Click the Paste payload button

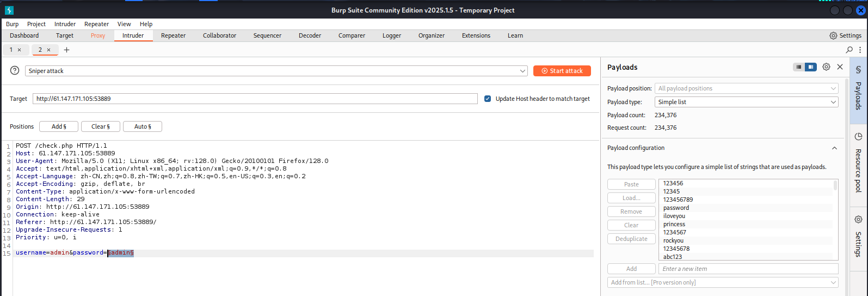pyautogui.click(x=631, y=184)
